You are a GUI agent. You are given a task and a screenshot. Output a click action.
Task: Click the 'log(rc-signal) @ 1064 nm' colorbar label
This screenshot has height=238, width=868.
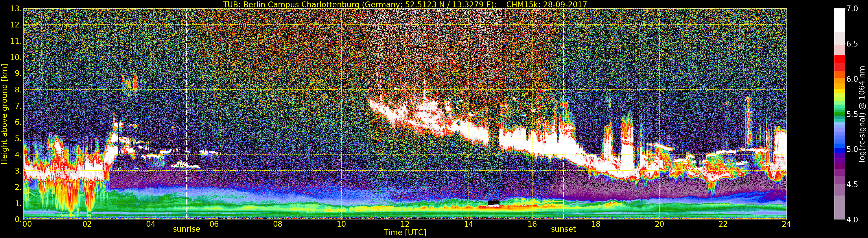862,114
